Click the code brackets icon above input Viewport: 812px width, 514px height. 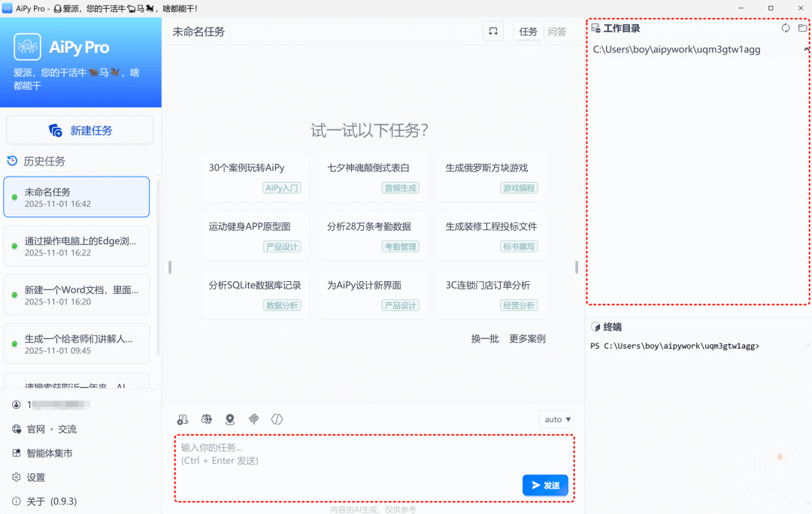277,419
